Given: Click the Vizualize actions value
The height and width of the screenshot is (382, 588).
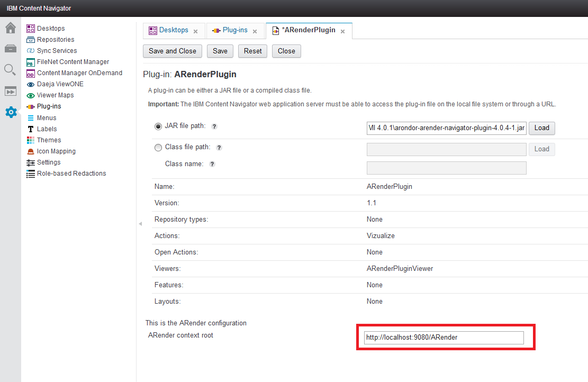Looking at the screenshot, I should pyautogui.click(x=381, y=236).
